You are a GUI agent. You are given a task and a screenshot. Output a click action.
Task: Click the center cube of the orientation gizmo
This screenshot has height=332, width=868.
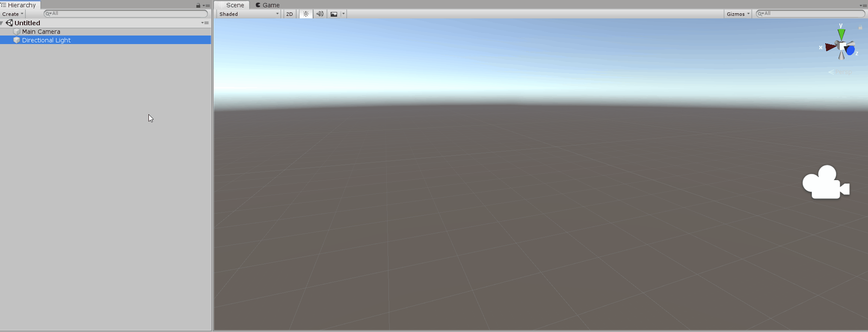pyautogui.click(x=842, y=46)
